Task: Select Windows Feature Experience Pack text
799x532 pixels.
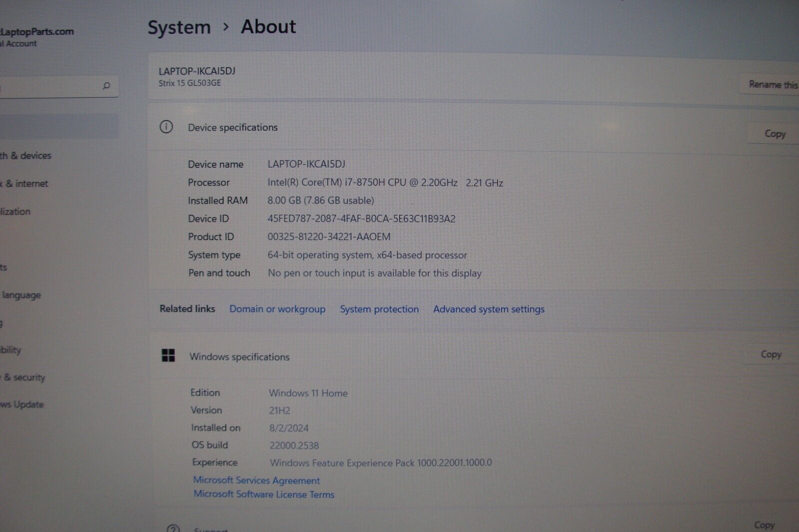Action: coord(381,463)
